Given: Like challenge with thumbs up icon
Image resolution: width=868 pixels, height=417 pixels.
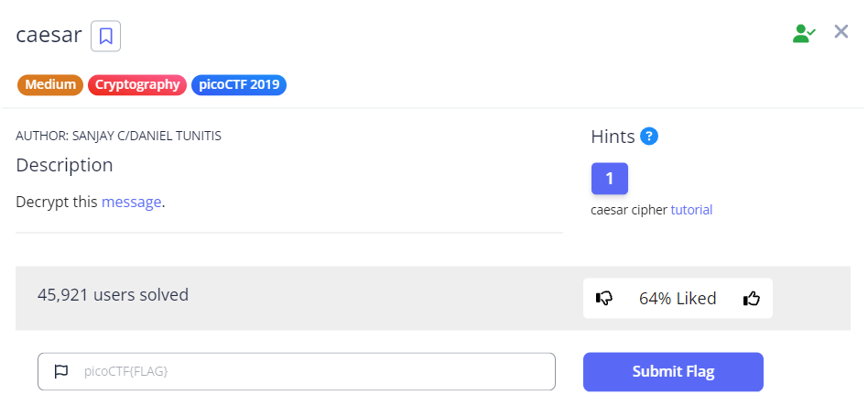Looking at the screenshot, I should [752, 298].
